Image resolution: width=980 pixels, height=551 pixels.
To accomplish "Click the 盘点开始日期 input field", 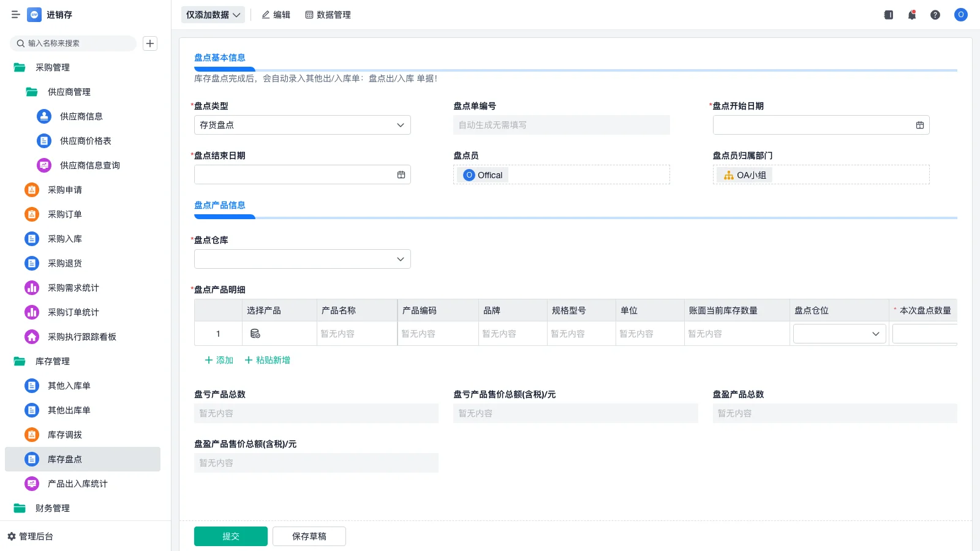I will (821, 125).
